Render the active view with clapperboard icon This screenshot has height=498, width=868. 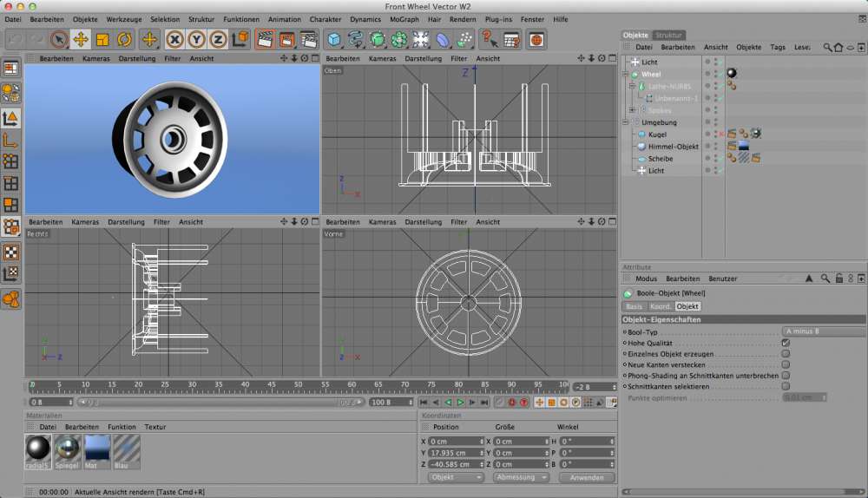point(265,39)
